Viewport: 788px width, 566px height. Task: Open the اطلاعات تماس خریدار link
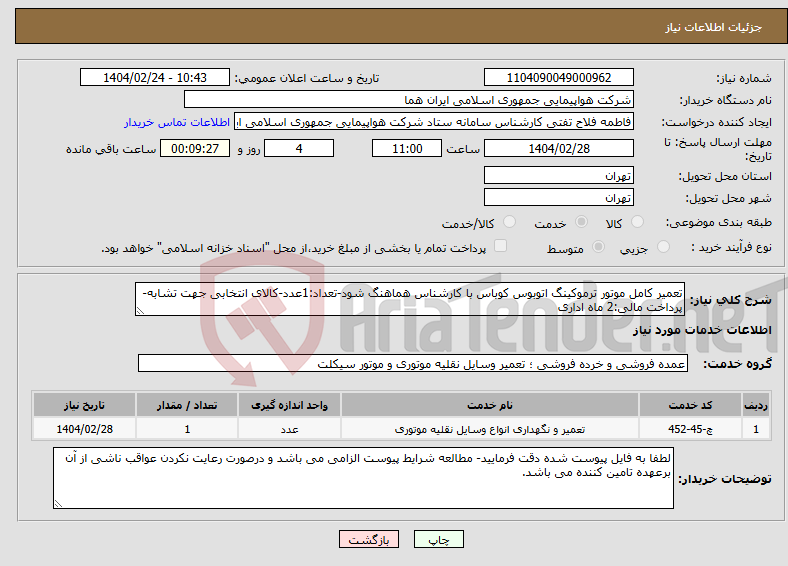coord(177,122)
